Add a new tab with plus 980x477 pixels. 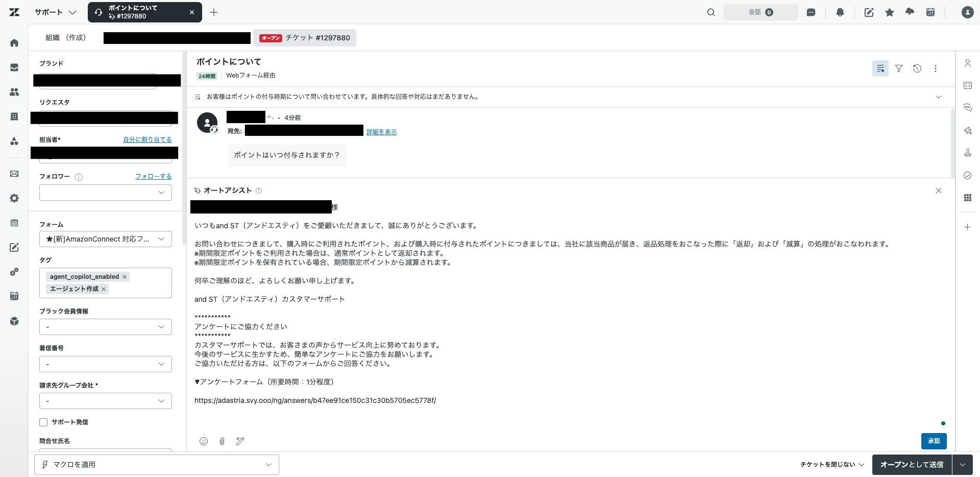[214, 12]
